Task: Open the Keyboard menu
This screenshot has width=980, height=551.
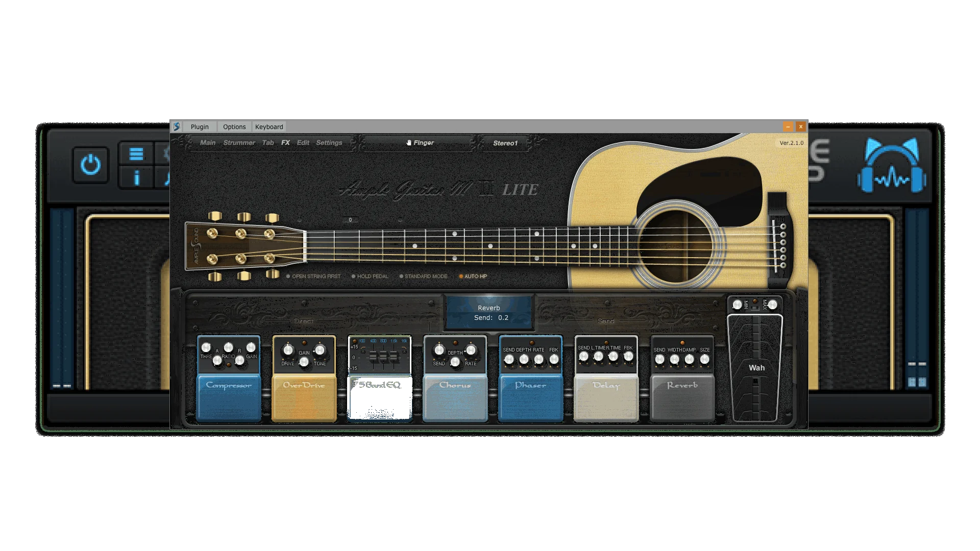Action: pos(269,127)
